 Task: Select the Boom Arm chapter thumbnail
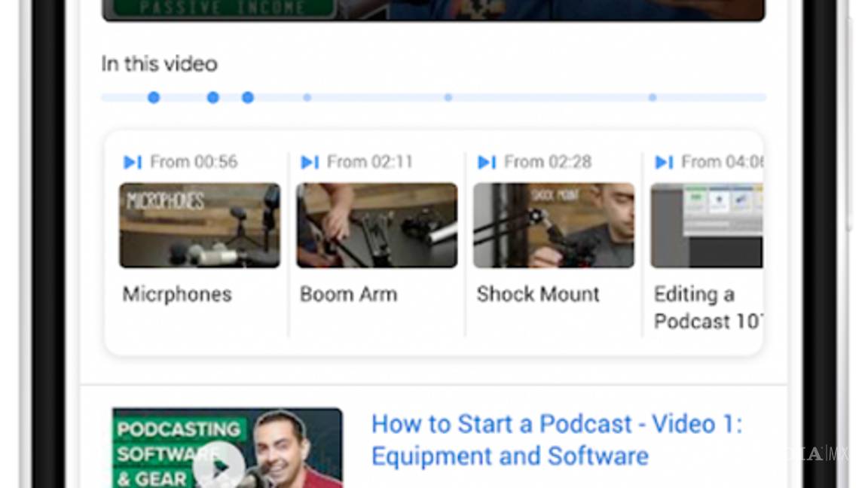pyautogui.click(x=376, y=224)
